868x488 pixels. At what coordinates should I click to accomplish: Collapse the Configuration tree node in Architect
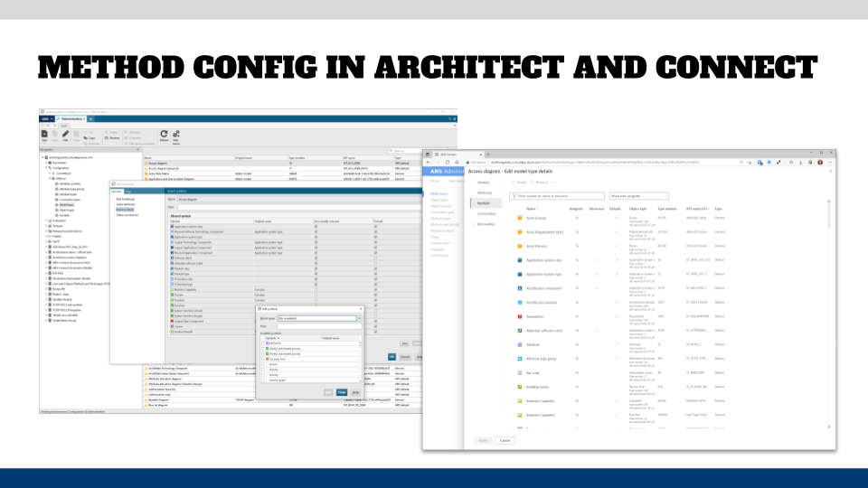tap(46, 168)
